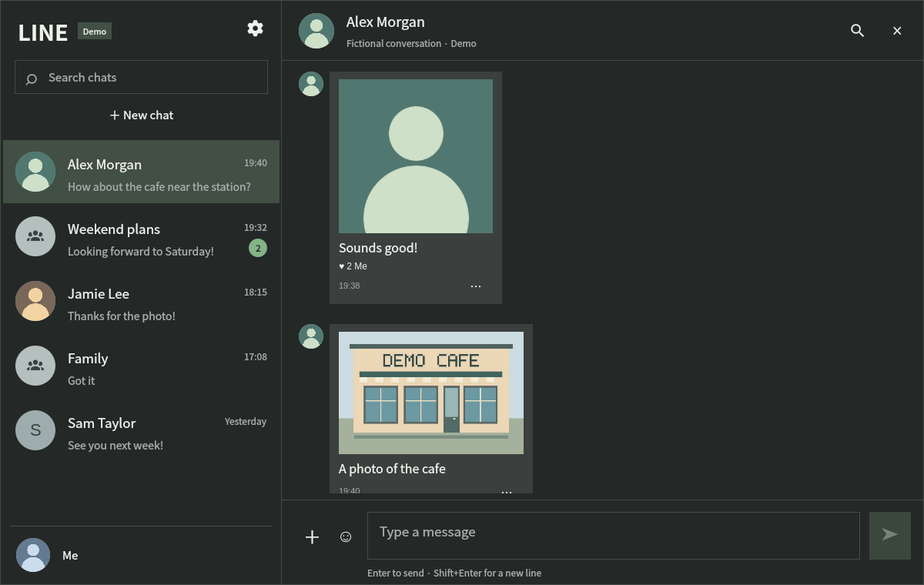Image resolution: width=924 pixels, height=585 pixels.
Task: Click the 'Got it' message preview
Action: (82, 381)
